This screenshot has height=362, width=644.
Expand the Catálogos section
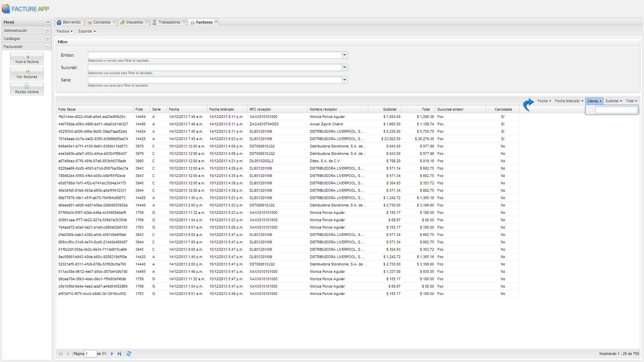click(x=48, y=39)
